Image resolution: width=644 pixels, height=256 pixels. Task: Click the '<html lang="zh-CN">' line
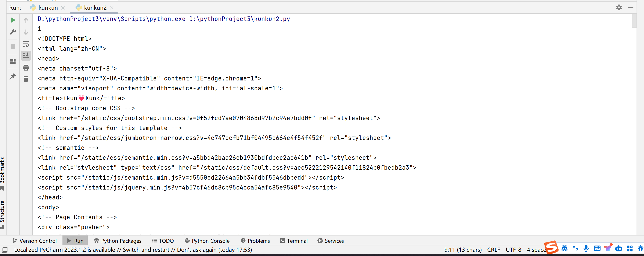(72, 49)
